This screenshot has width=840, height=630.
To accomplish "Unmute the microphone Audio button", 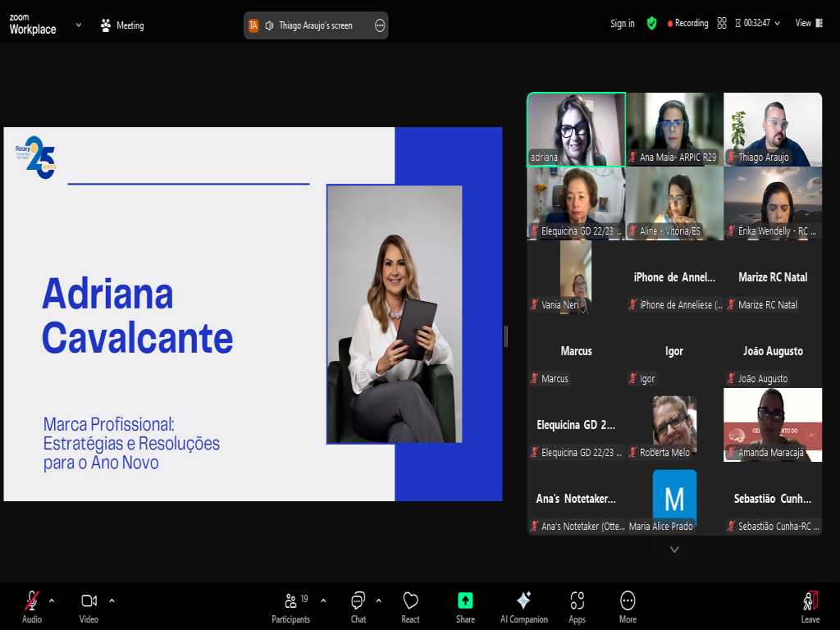I will point(31,607).
